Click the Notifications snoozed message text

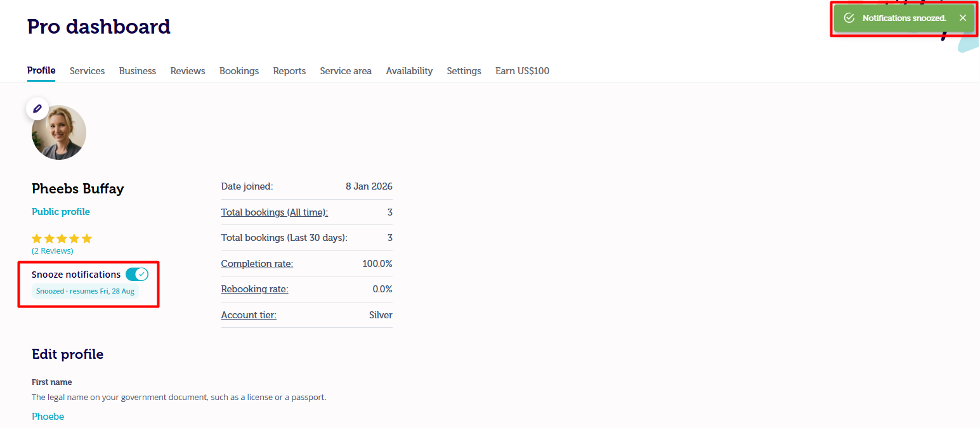point(905,18)
